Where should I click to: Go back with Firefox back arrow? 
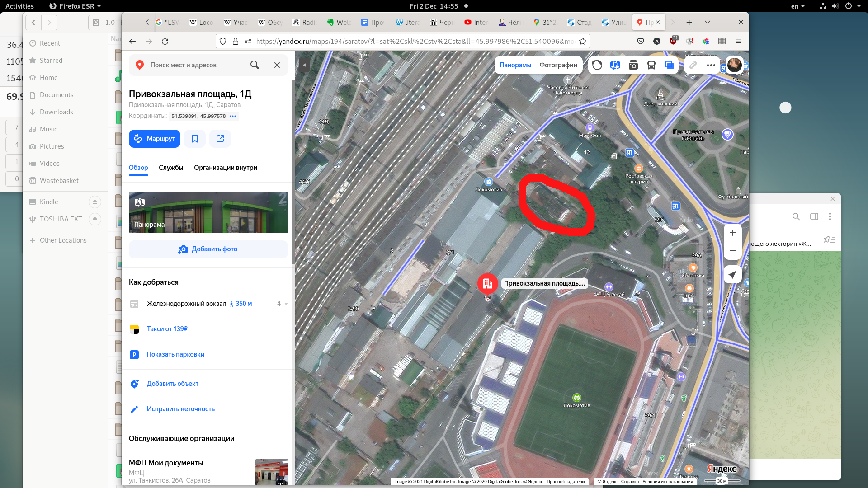click(132, 41)
